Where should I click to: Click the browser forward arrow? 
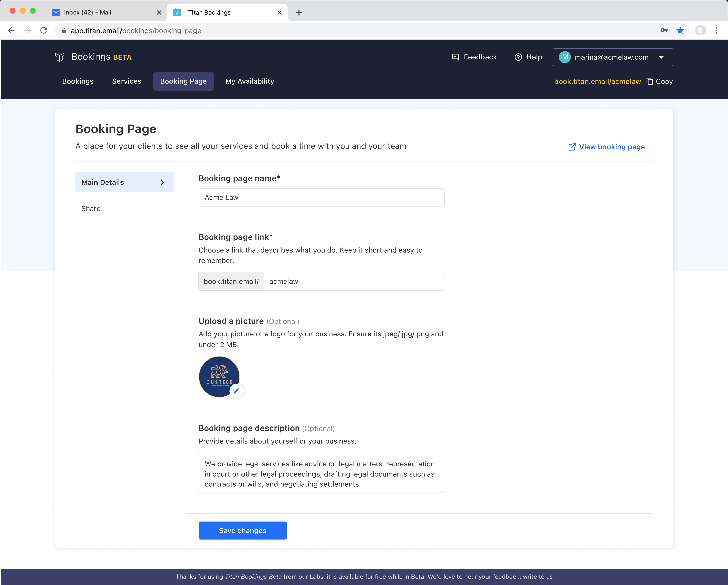(x=27, y=30)
